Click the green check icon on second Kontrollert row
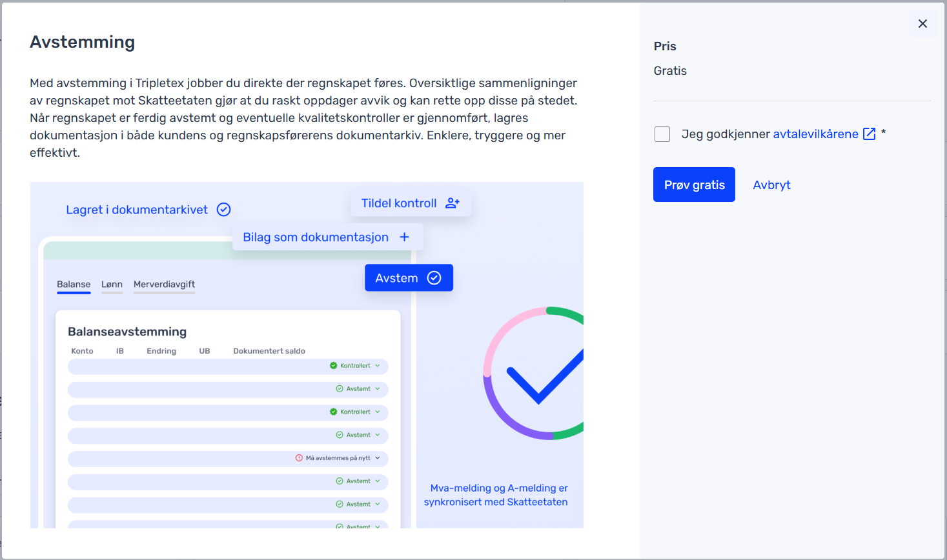Viewport: 947px width, 560px height. tap(334, 412)
